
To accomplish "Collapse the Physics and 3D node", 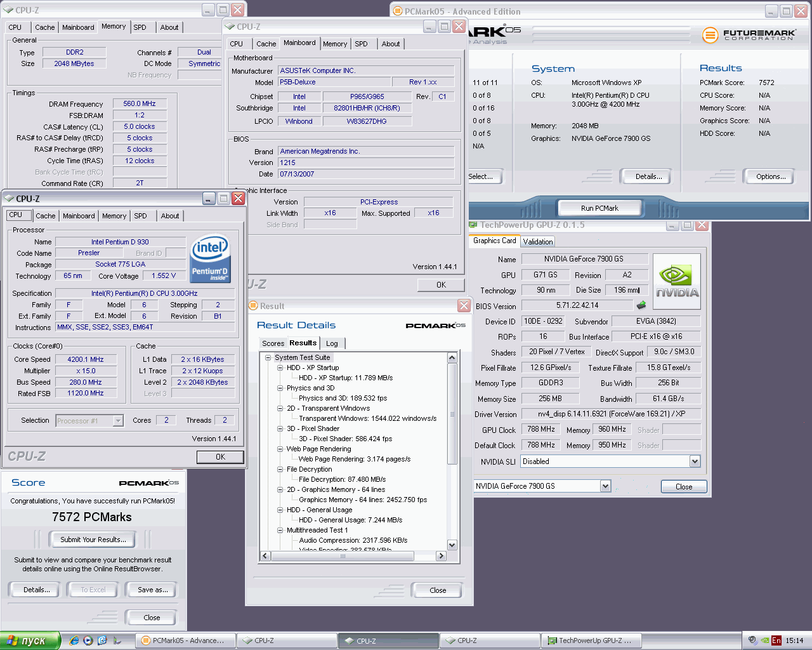I will [x=280, y=388].
